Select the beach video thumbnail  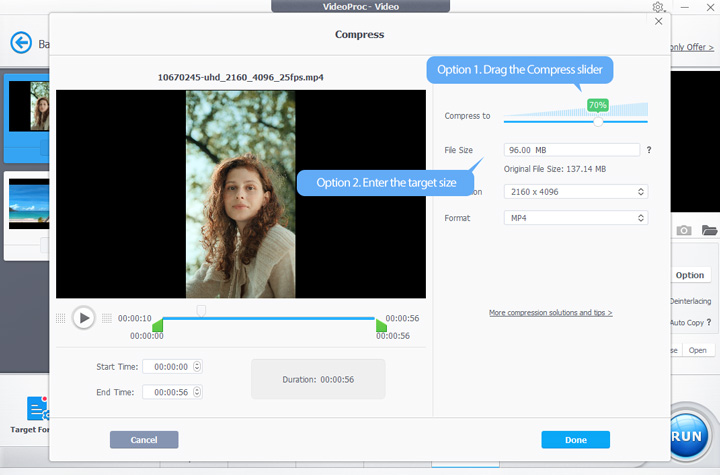[29, 204]
